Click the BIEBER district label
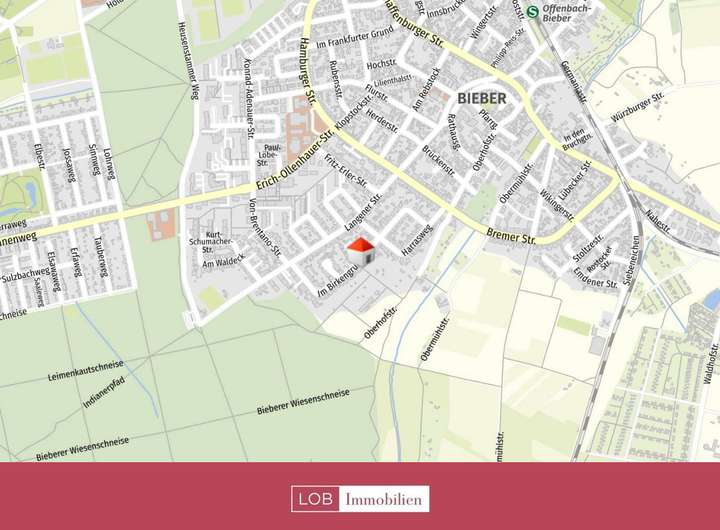Screen dimensions: 720x530 482,98
